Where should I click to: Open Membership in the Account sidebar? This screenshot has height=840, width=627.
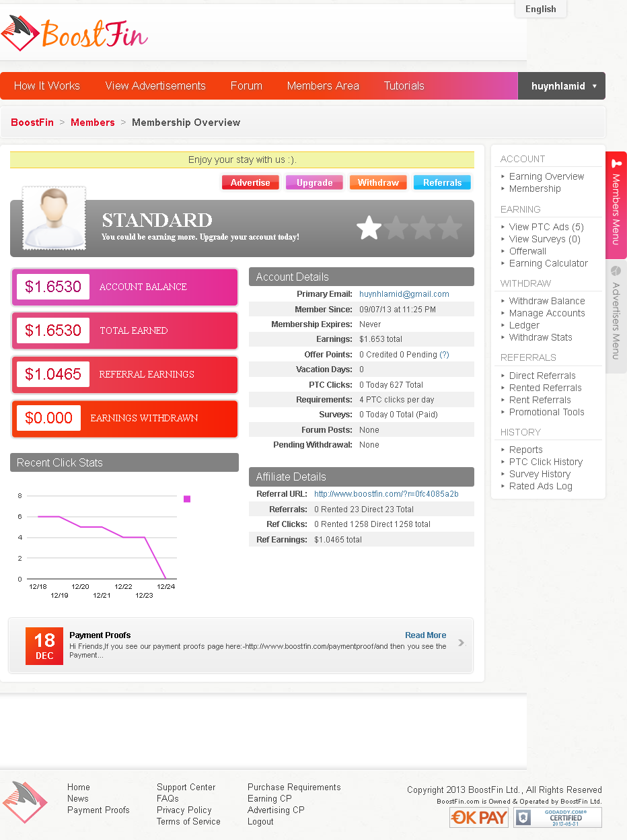[x=535, y=188]
